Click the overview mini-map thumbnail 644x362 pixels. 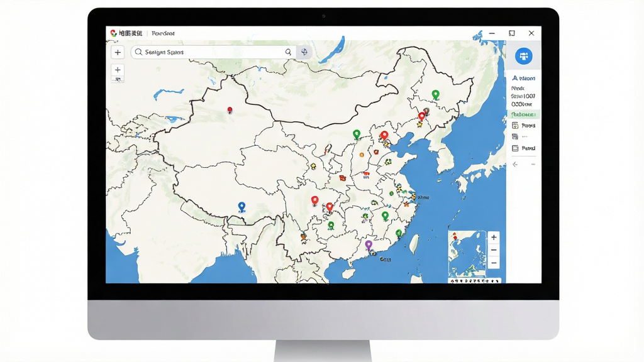(467, 254)
